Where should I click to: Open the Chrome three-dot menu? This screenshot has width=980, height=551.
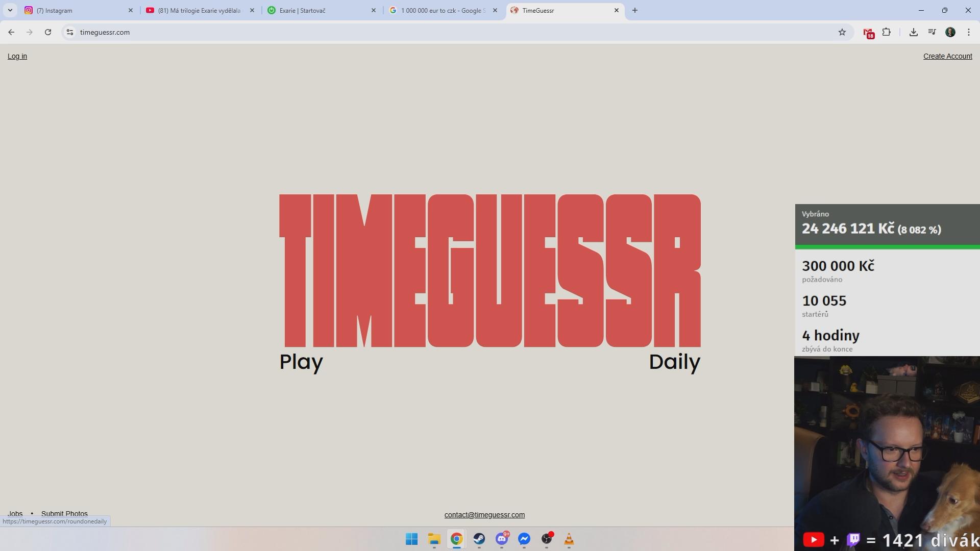[x=969, y=32]
